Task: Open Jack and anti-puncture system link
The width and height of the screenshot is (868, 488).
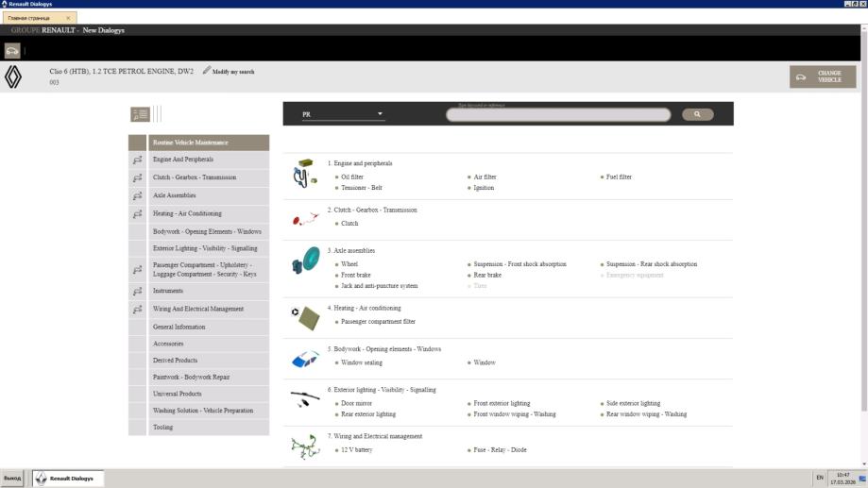Action: click(x=379, y=286)
